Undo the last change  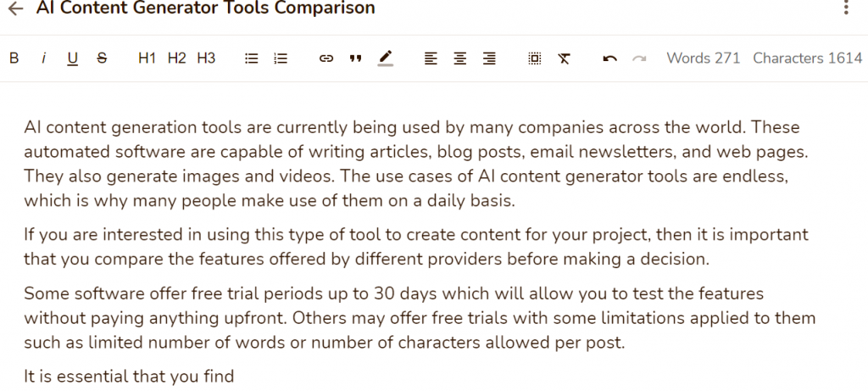609,59
